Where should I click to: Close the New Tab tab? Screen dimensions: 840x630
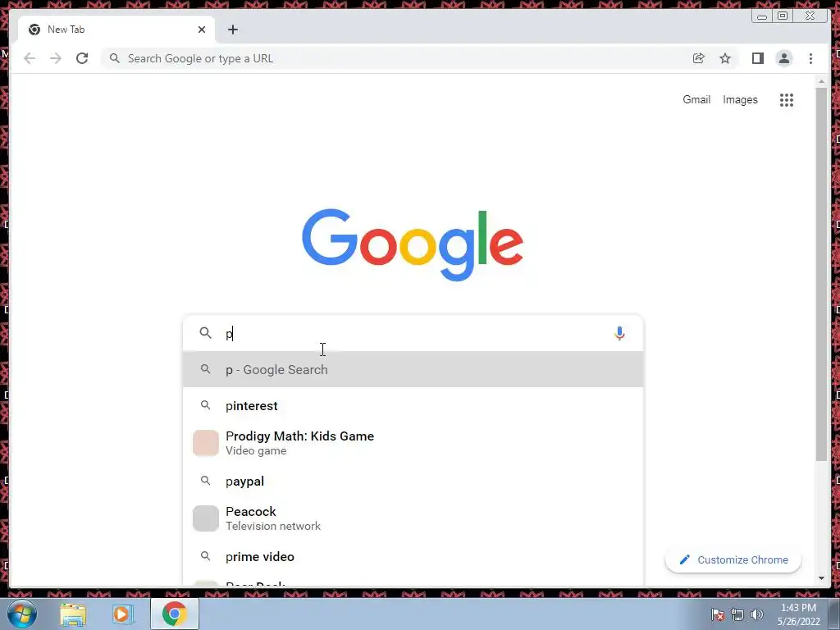pyautogui.click(x=202, y=30)
